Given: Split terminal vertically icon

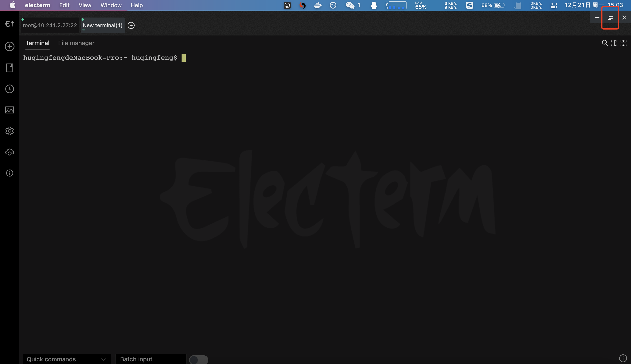Looking at the screenshot, I should point(614,43).
